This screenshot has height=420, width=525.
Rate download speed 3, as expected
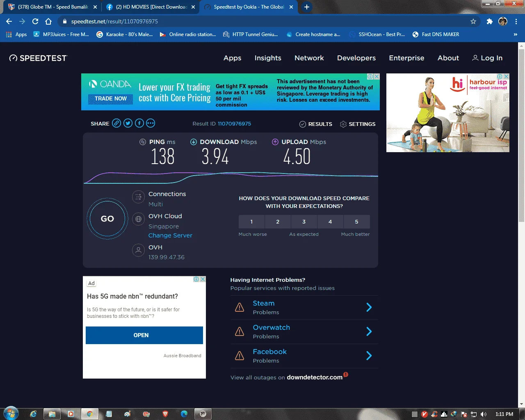[x=304, y=221]
